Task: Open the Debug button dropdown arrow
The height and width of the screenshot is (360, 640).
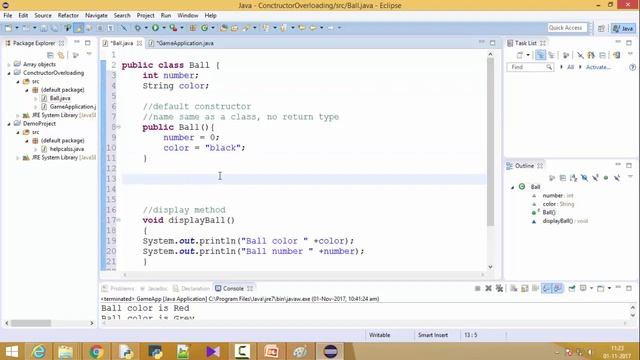Action: (x=146, y=28)
